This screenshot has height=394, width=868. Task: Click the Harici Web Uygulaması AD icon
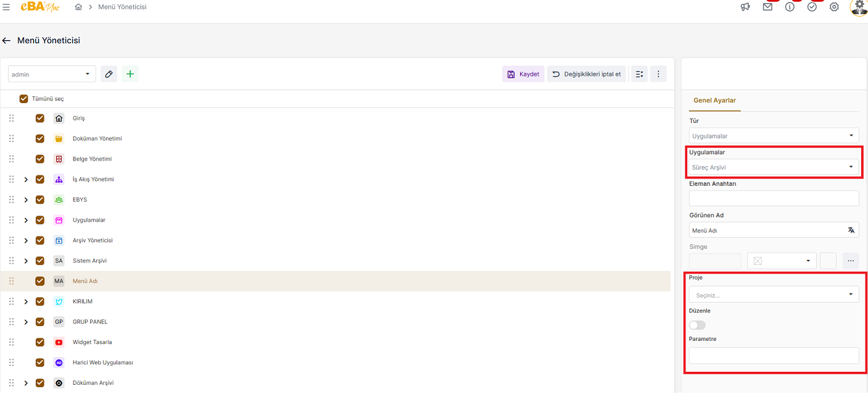click(x=59, y=363)
